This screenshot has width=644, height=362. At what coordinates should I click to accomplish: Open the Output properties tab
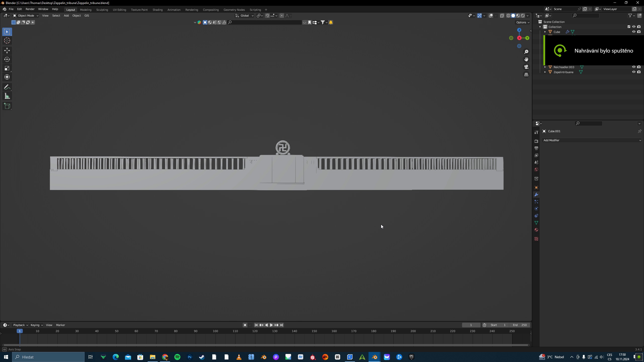click(536, 148)
